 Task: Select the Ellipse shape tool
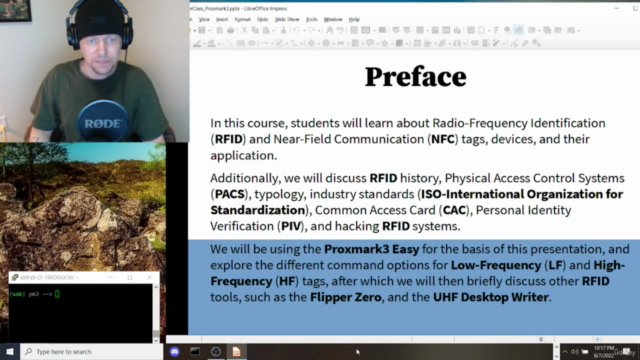tap(251, 43)
